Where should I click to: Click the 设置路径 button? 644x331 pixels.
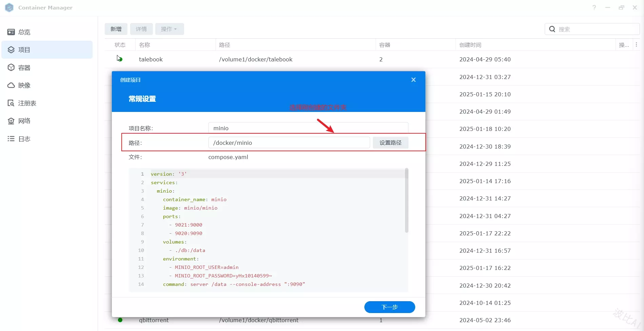click(x=390, y=143)
